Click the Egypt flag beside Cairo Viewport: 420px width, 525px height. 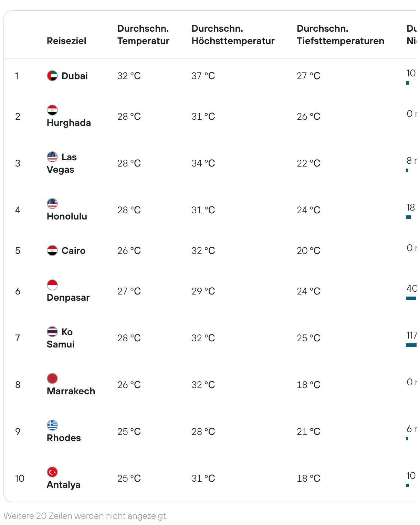pos(52,250)
